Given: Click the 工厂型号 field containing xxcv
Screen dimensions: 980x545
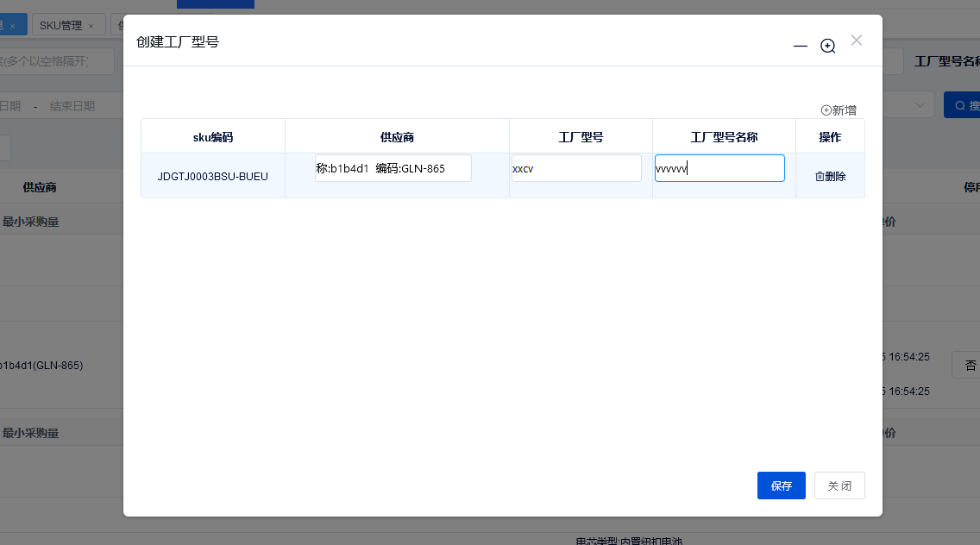Looking at the screenshot, I should coord(575,168).
